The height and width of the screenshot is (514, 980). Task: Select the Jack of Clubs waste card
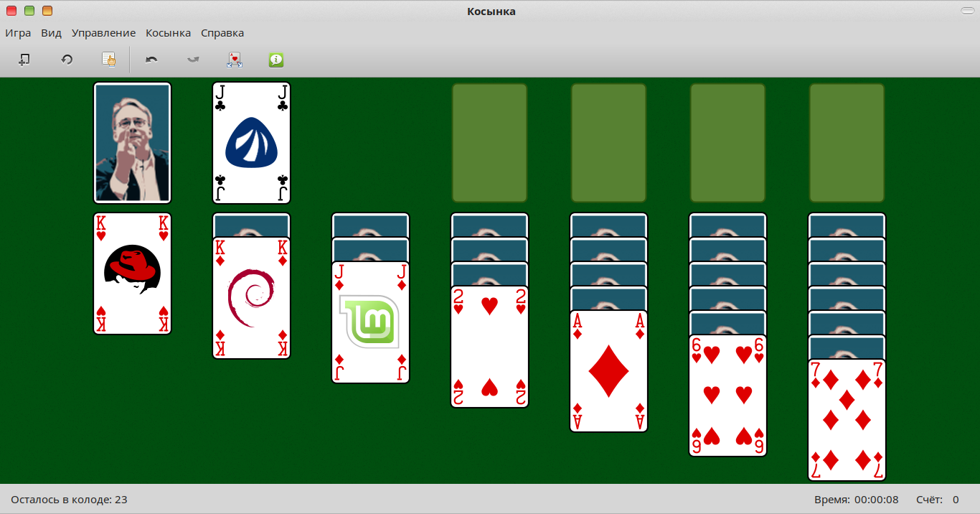(x=251, y=143)
